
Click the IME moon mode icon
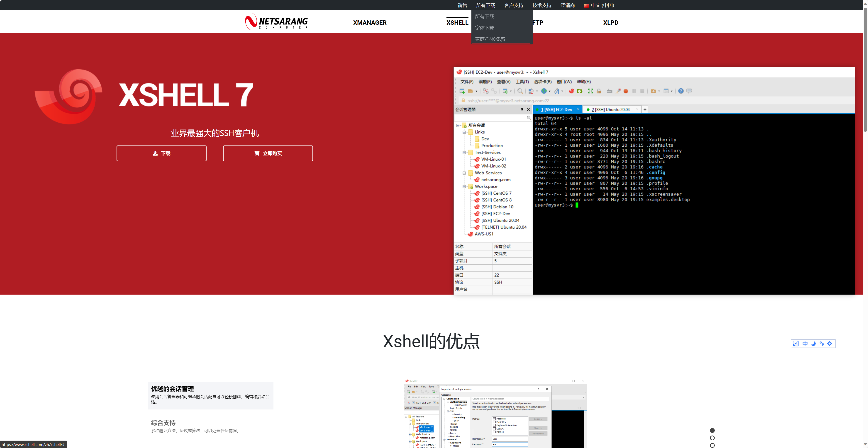(813, 344)
